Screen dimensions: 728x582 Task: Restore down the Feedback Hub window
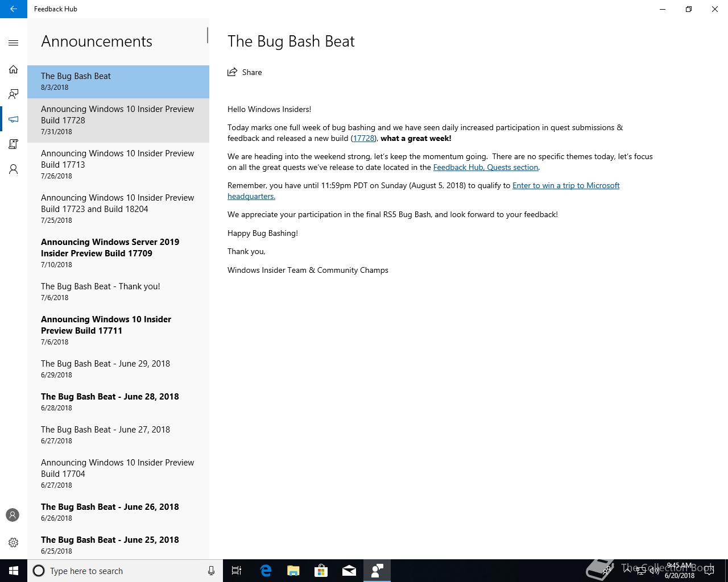pyautogui.click(x=689, y=9)
